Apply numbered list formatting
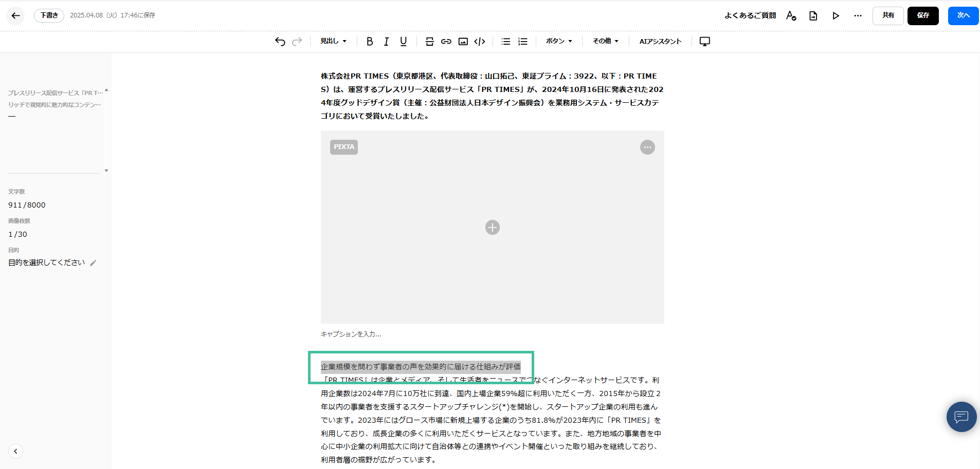This screenshot has width=980, height=469. 523,42
